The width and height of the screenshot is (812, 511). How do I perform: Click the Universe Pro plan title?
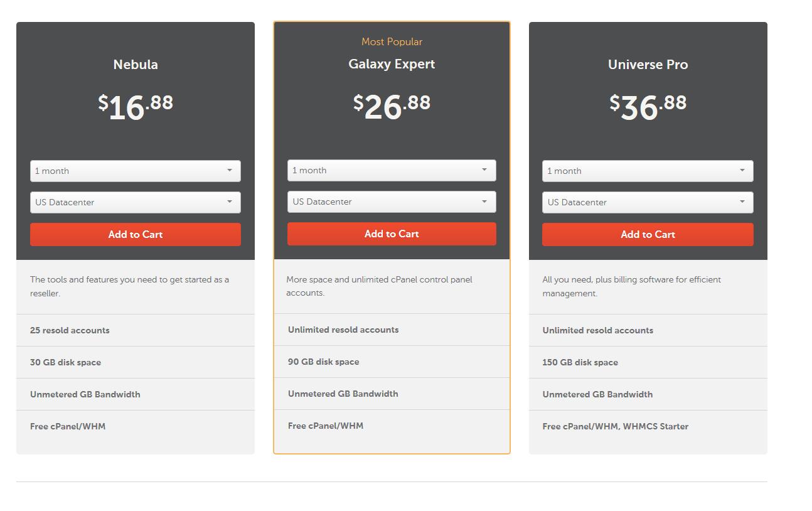pos(648,65)
